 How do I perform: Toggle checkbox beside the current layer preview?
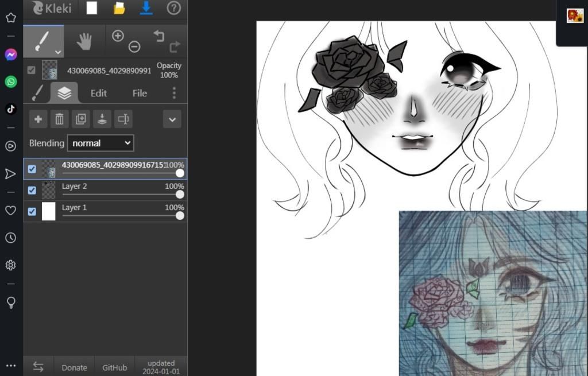pos(32,70)
